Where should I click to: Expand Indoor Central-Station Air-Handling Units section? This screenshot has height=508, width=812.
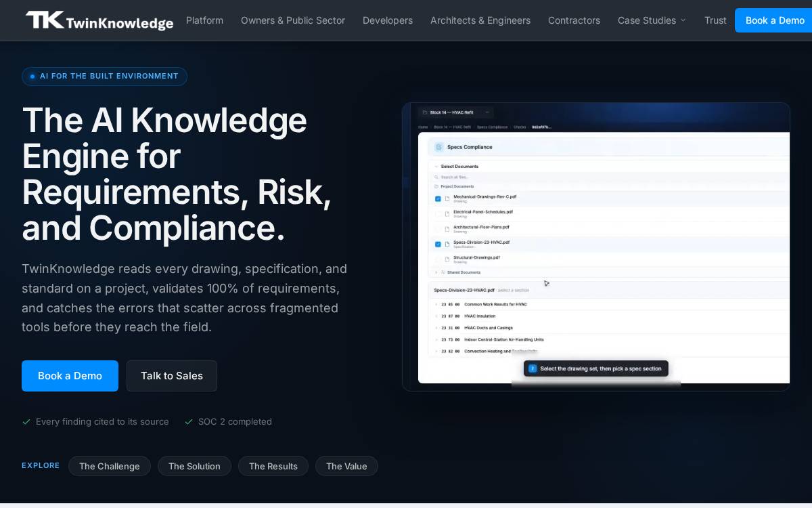tap(436, 340)
